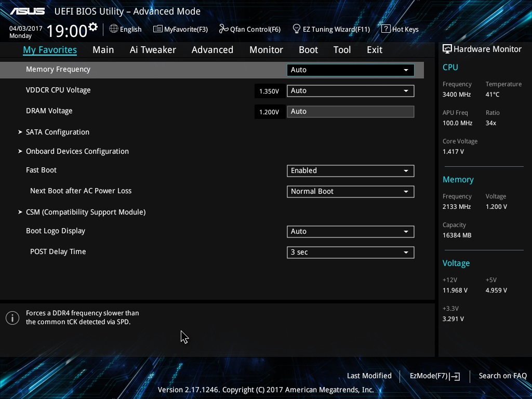This screenshot has height=399, width=532.
Task: Click the MyFavorite list icon
Action: tap(158, 29)
